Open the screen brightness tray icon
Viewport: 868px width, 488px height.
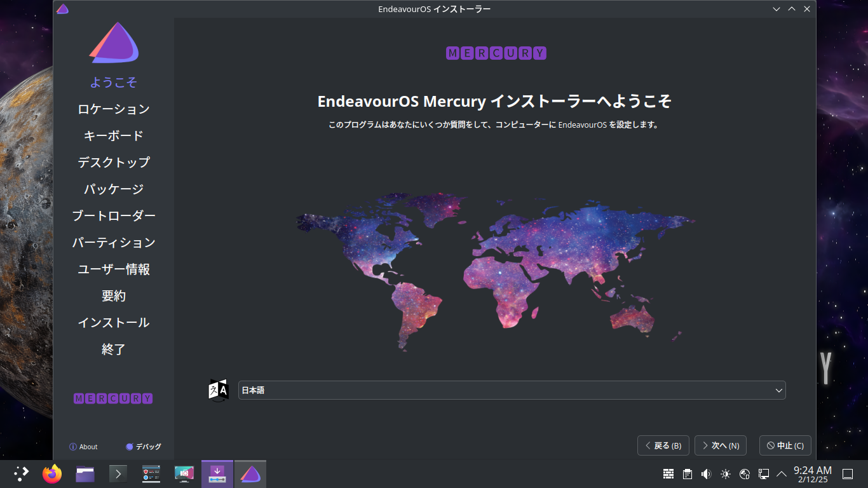coord(726,474)
